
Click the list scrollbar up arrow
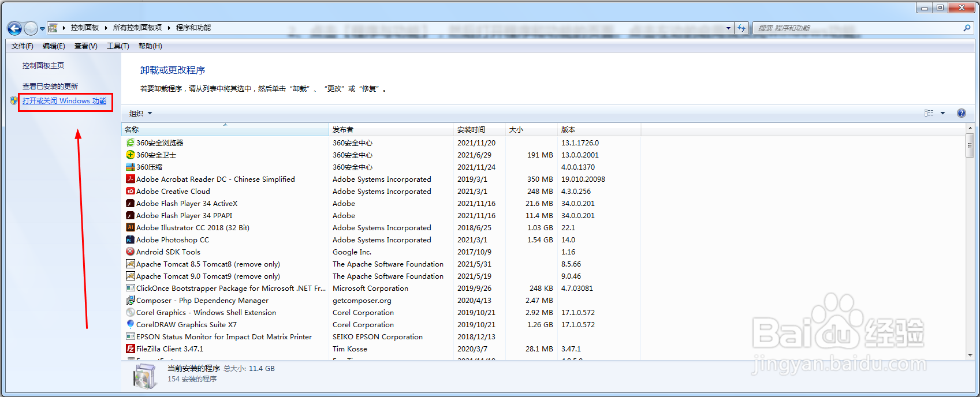tap(970, 128)
